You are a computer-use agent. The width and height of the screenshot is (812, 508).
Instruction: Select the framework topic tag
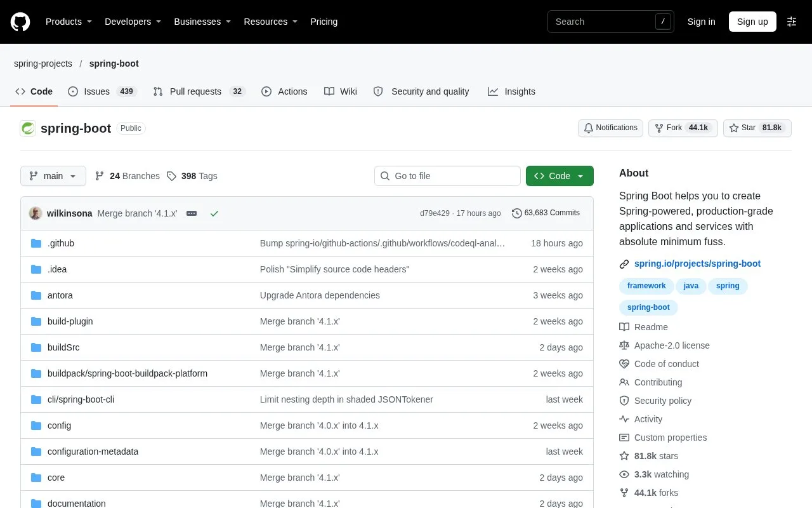646,286
